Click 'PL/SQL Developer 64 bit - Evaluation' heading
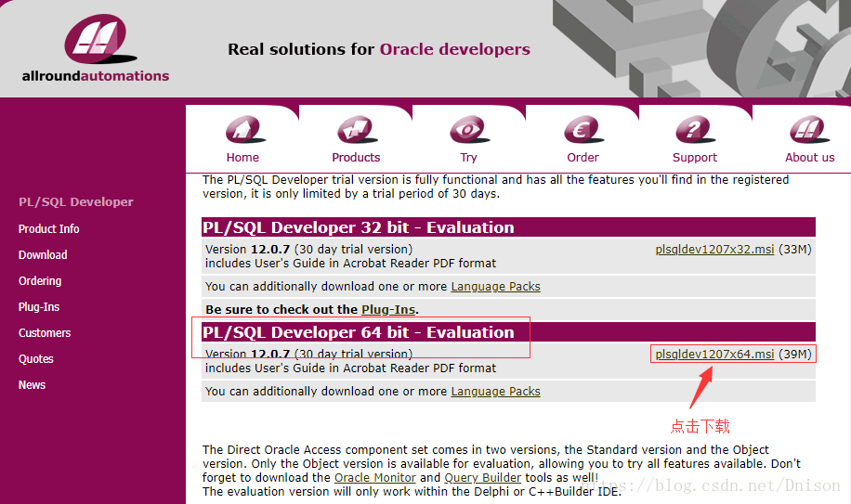The height and width of the screenshot is (504, 851). pos(359,332)
